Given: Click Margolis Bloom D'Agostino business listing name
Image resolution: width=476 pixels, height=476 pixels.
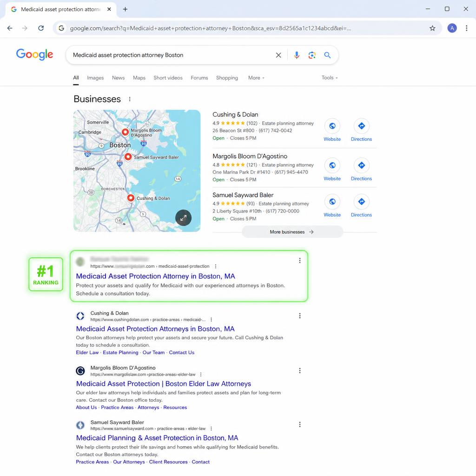Looking at the screenshot, I should 250,156.
